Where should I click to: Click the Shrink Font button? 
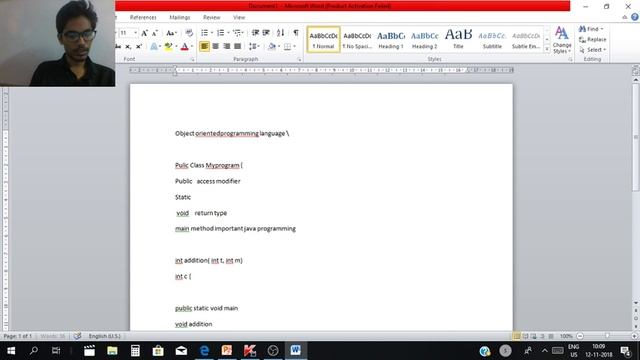155,33
